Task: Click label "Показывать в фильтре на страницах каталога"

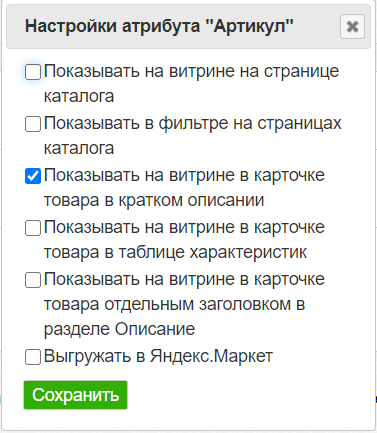Action: point(193,136)
